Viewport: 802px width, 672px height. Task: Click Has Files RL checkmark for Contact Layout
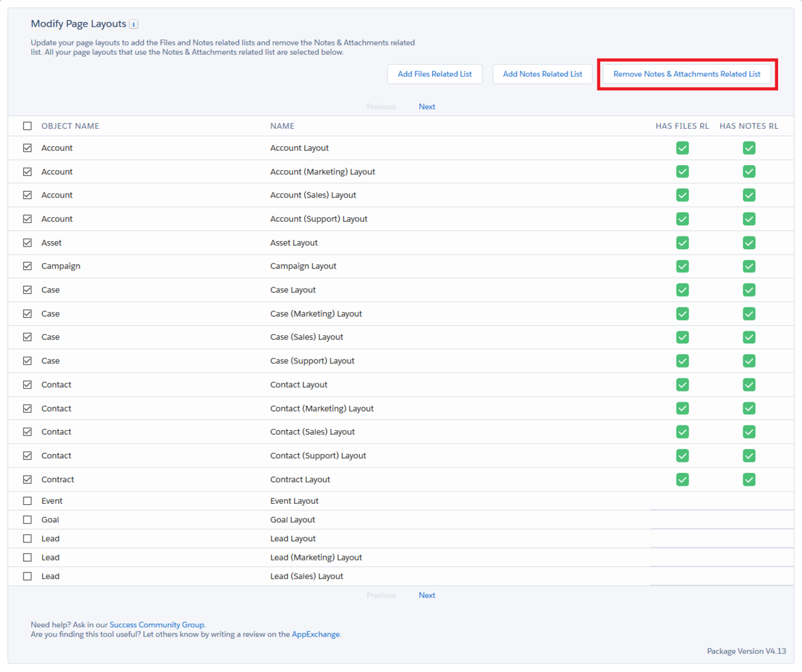pos(682,385)
